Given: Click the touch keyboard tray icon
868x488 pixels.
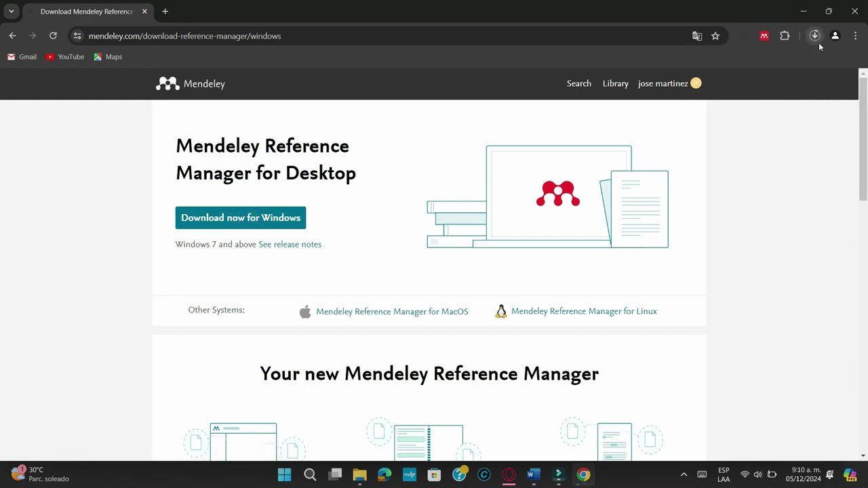Looking at the screenshot, I should click(702, 474).
